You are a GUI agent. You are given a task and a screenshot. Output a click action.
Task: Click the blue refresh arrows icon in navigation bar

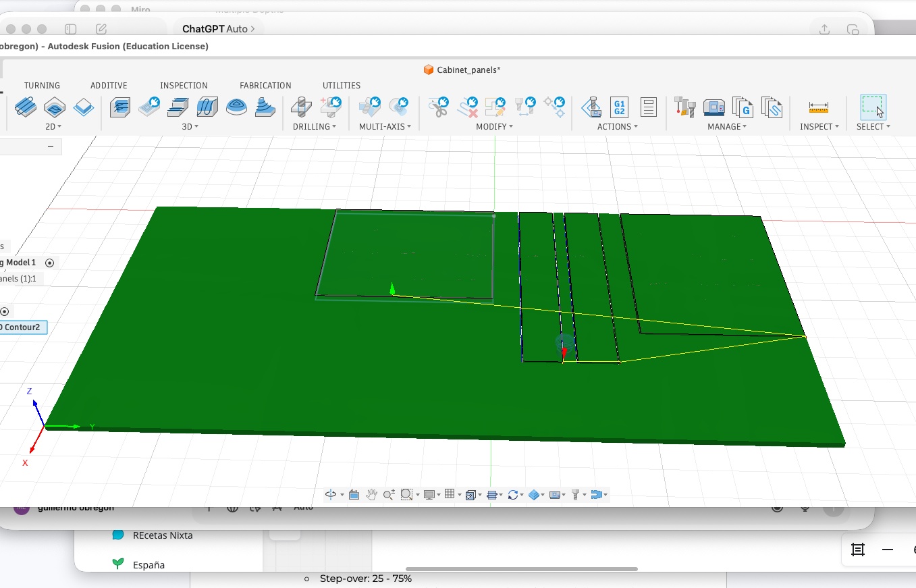coord(512,495)
